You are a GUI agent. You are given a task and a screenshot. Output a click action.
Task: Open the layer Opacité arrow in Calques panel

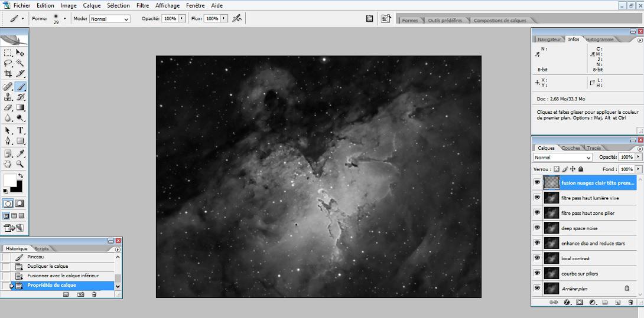638,157
